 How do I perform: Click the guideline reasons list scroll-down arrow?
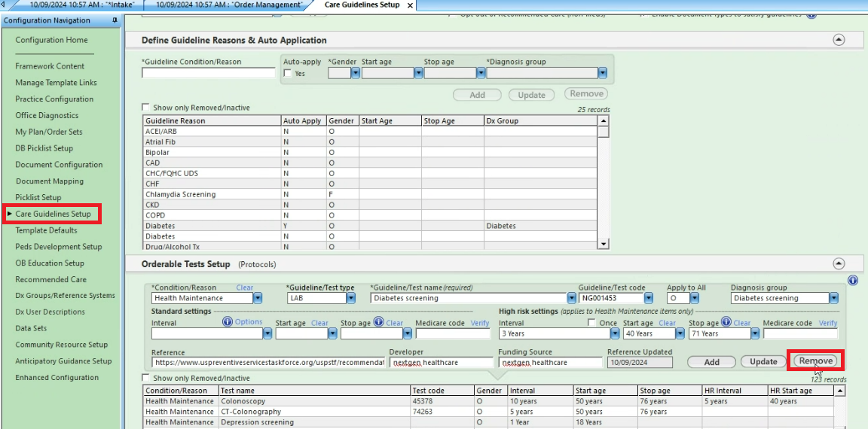604,244
